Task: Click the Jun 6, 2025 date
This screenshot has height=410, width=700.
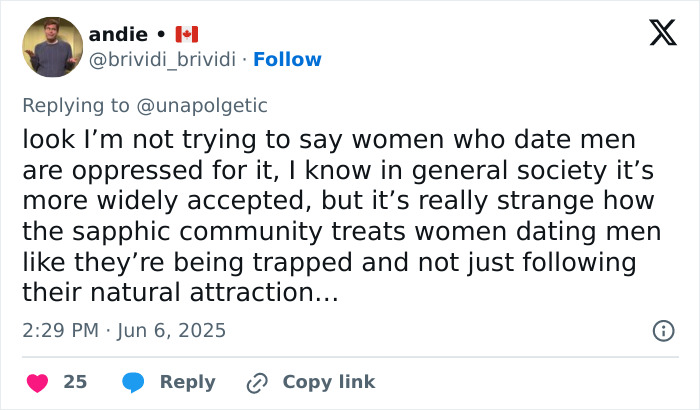Action: click(170, 330)
